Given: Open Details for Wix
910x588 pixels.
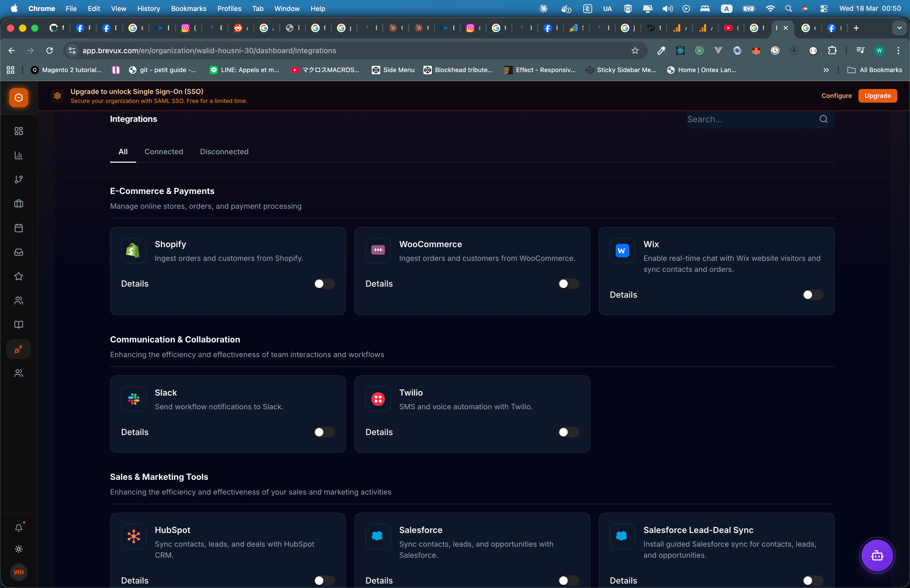Looking at the screenshot, I should 624,295.
